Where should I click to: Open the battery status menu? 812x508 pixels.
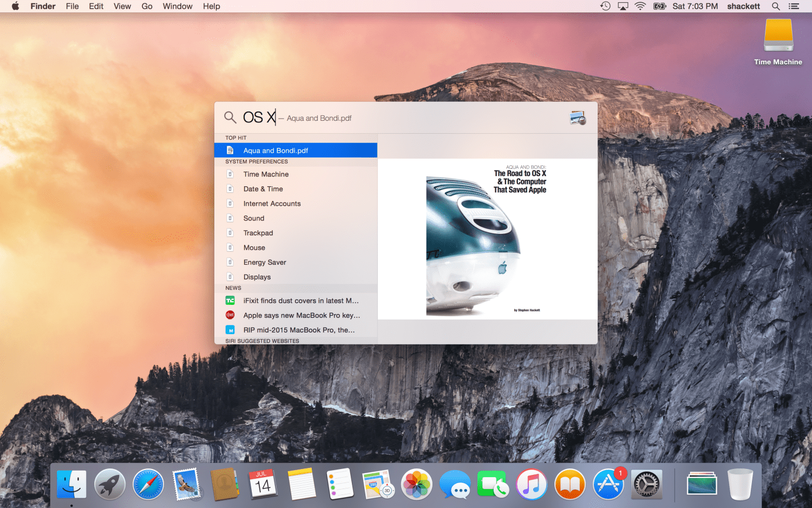point(659,6)
